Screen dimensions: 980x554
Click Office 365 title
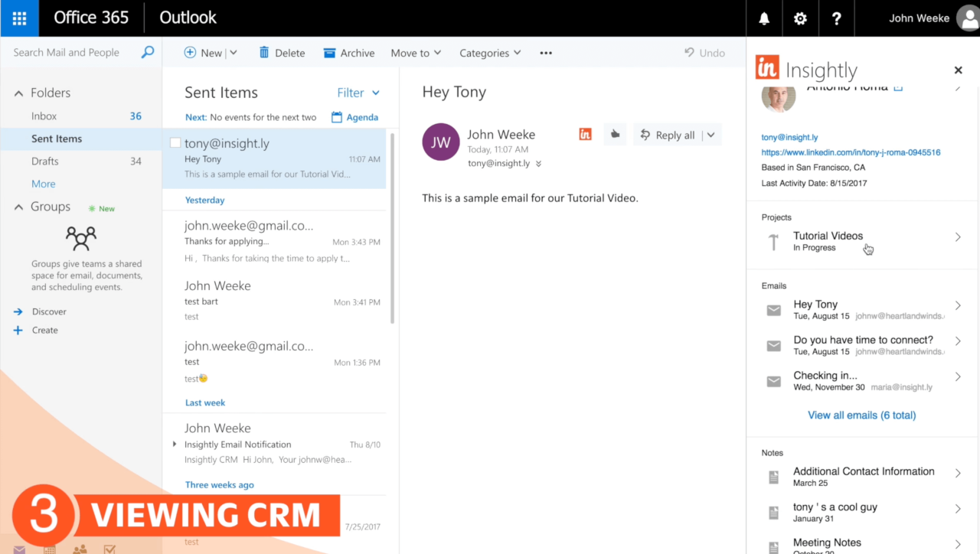point(91,17)
